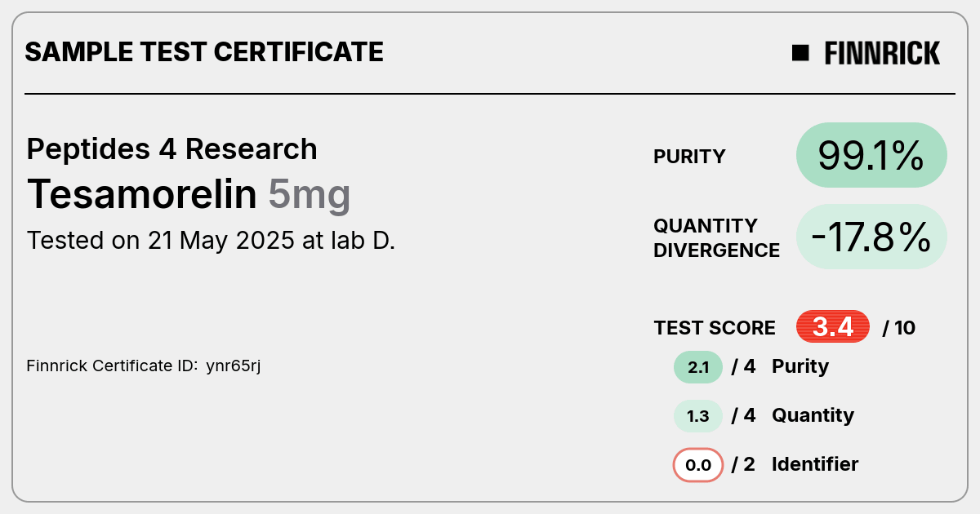Click the Quantity score label
Screen dimensions: 980x514
(x=813, y=416)
